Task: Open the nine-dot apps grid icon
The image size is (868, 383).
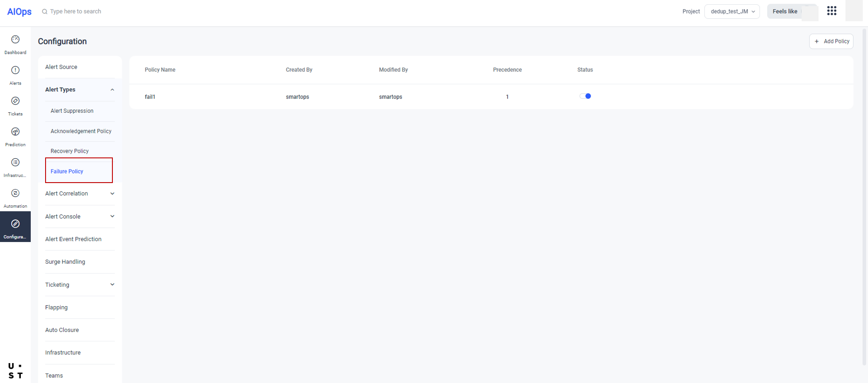Action: [832, 11]
